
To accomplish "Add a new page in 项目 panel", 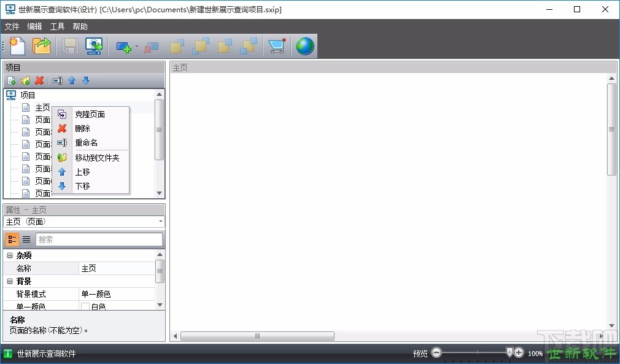I will point(12,80).
